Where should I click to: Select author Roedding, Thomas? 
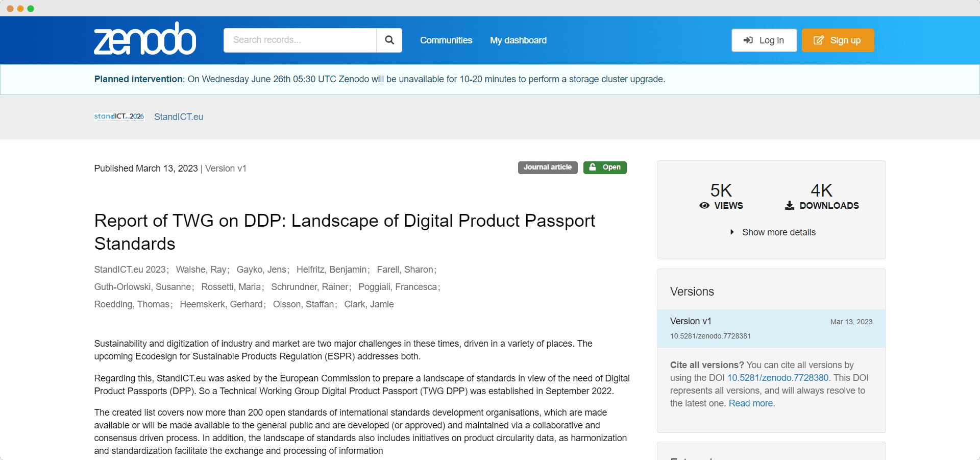point(132,304)
